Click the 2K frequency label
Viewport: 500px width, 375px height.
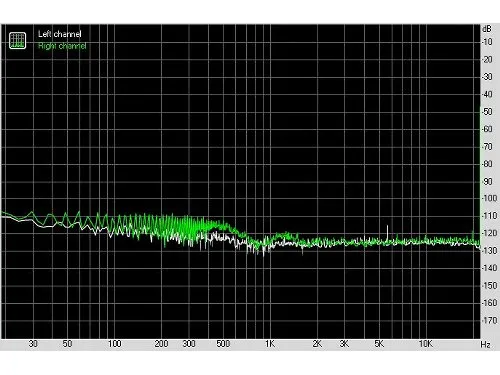[x=317, y=344]
